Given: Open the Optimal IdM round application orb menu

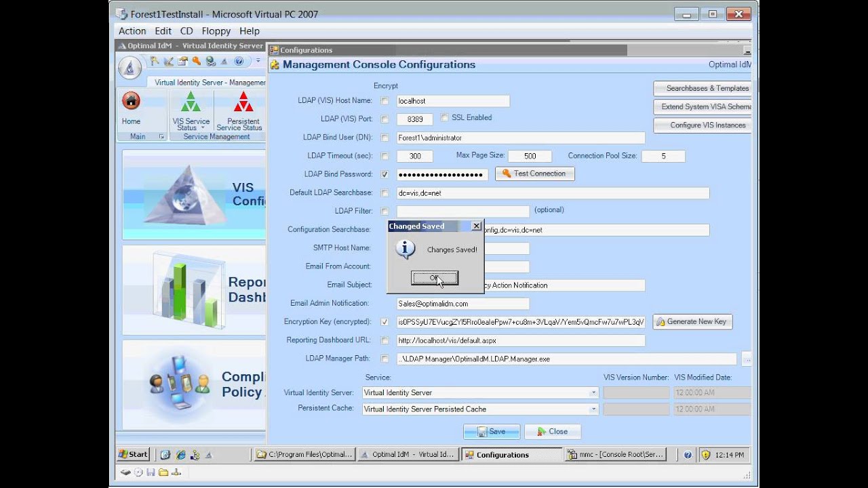Looking at the screenshot, I should tap(130, 68).
